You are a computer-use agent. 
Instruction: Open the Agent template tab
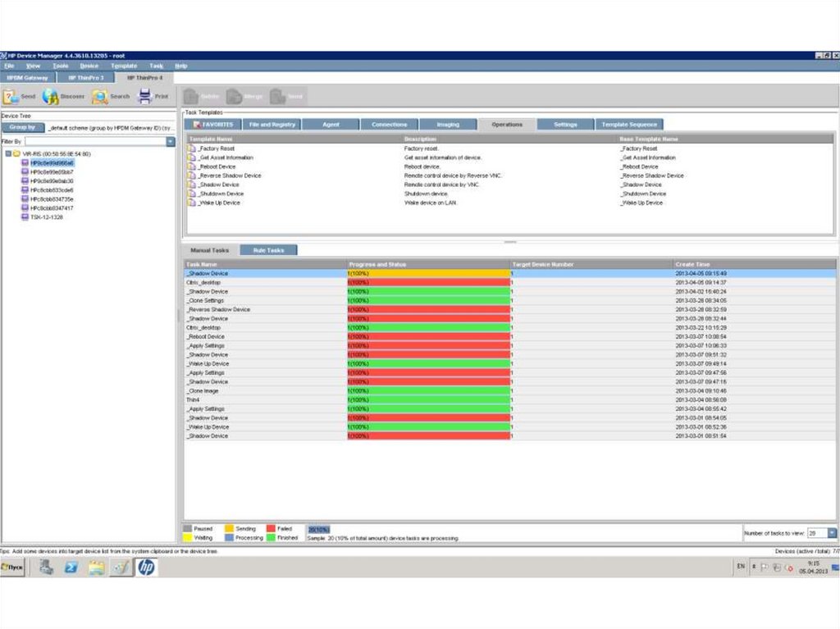[x=331, y=125]
